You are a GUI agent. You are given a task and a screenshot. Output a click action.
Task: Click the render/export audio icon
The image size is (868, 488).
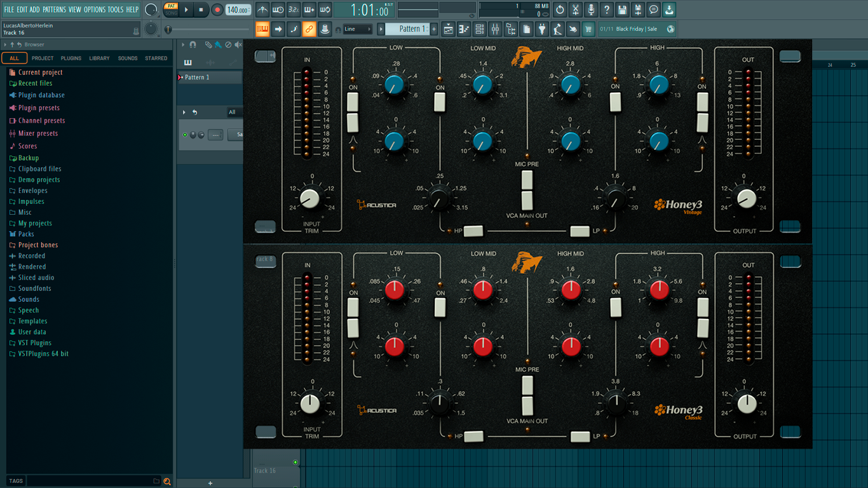point(638,10)
